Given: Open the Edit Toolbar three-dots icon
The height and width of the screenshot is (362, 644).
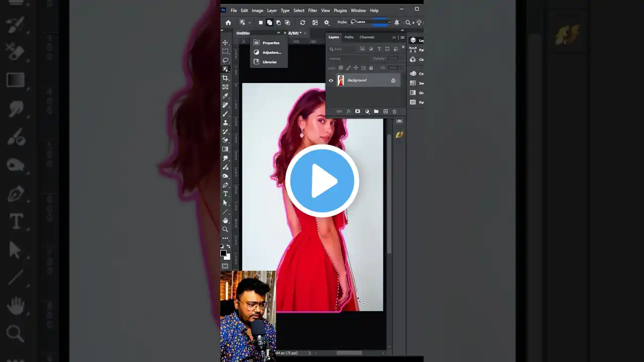Looking at the screenshot, I should [x=225, y=238].
